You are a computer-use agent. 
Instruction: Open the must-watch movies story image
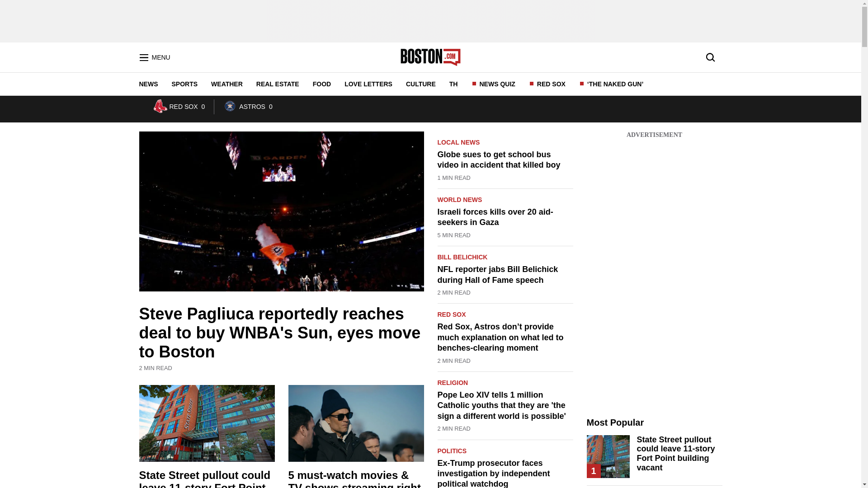click(356, 423)
